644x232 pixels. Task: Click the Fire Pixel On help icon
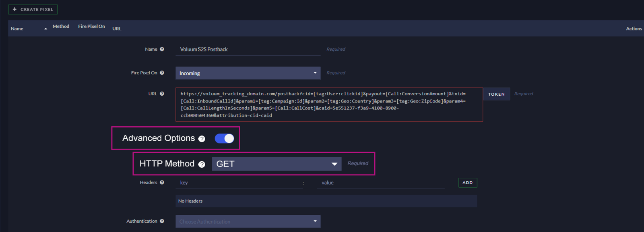(162, 73)
